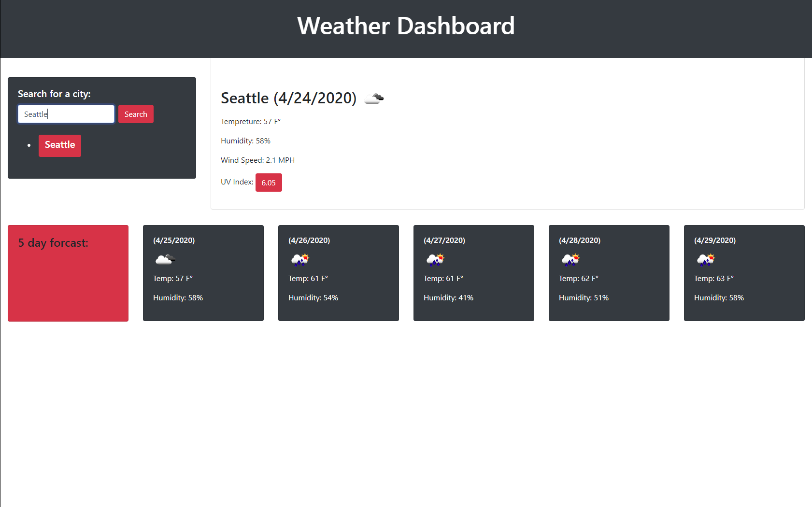Select the Seattle saved city button
812x507 pixels.
pyautogui.click(x=60, y=145)
